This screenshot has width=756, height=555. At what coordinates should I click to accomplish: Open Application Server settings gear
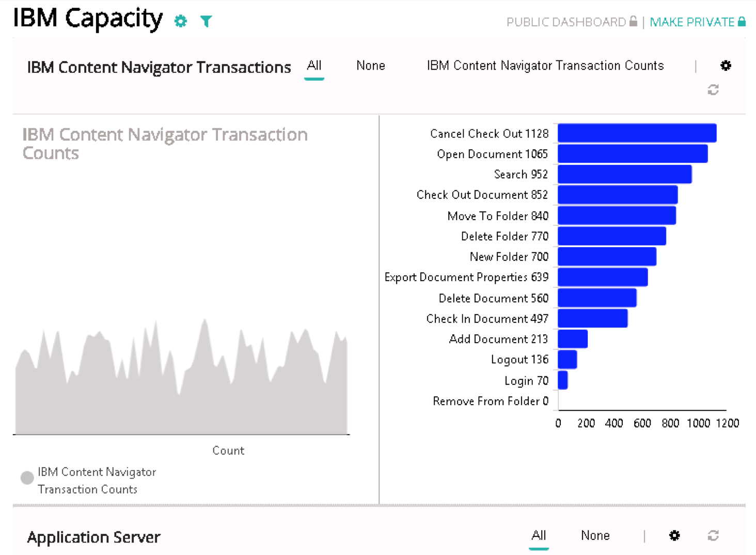[674, 535]
